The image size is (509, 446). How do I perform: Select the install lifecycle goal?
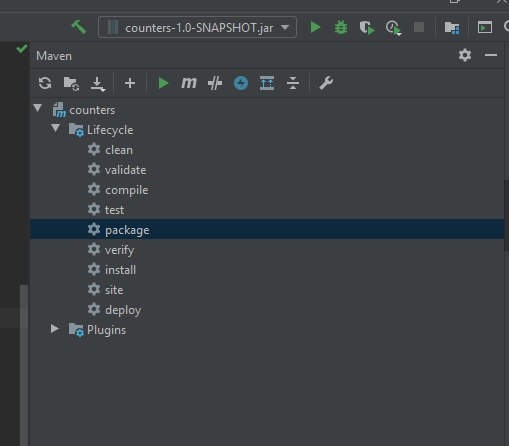point(267,270)
